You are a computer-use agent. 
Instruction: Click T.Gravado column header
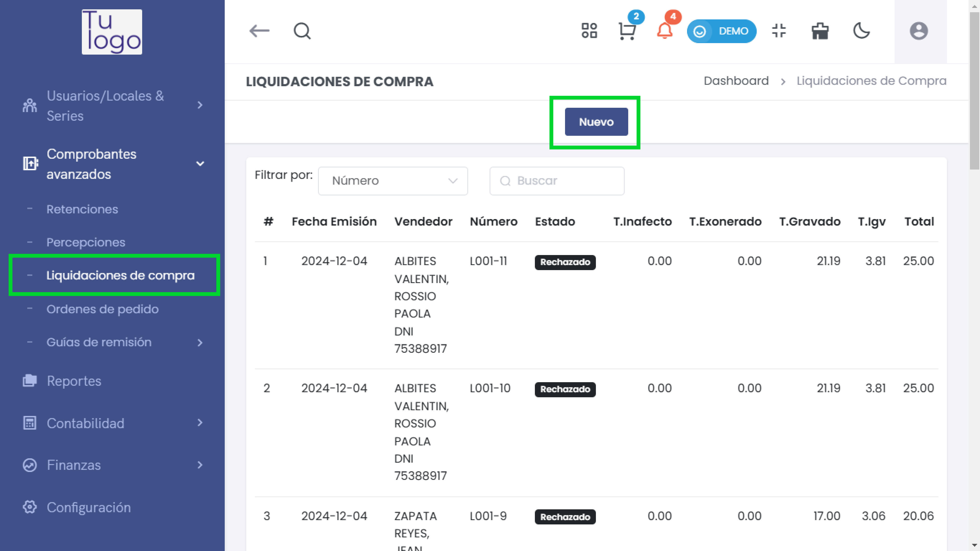click(x=810, y=222)
